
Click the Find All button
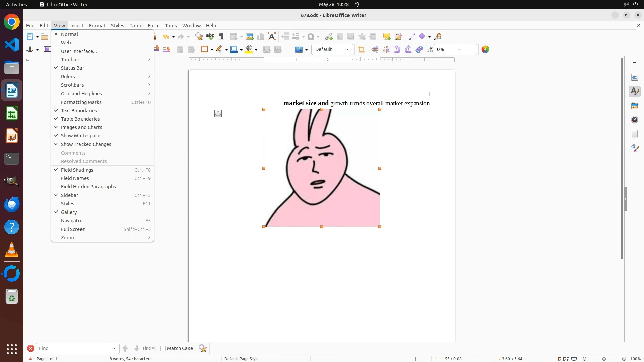point(150,348)
